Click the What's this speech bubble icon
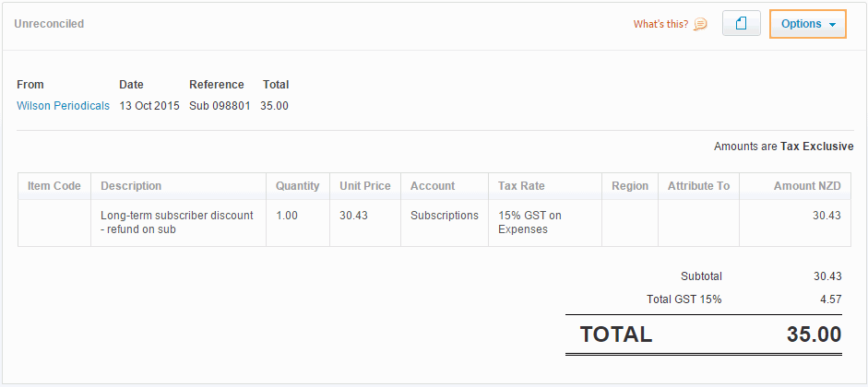This screenshot has height=387, width=868. [701, 24]
